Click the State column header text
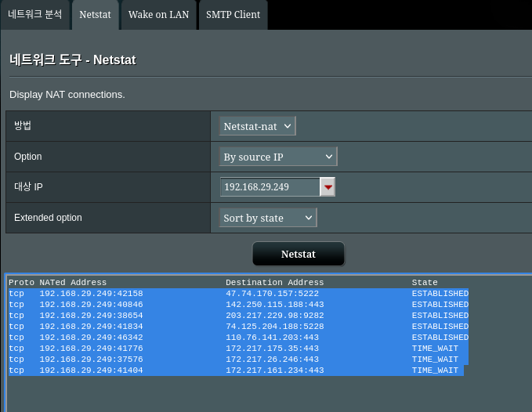 [x=425, y=283]
